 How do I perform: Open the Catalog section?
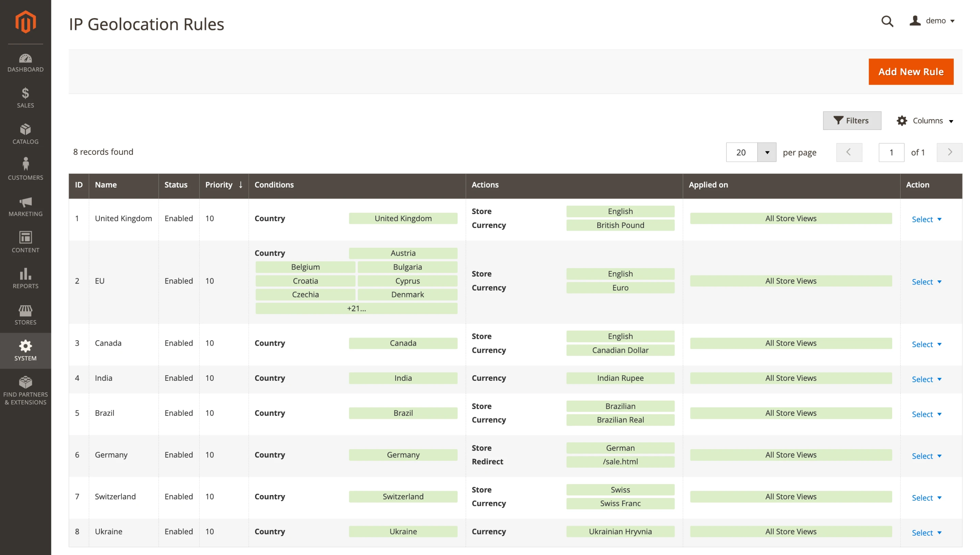coord(25,134)
